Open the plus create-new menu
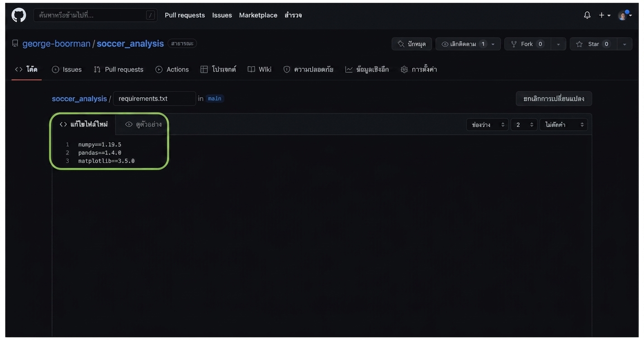The image size is (644, 340). point(605,15)
